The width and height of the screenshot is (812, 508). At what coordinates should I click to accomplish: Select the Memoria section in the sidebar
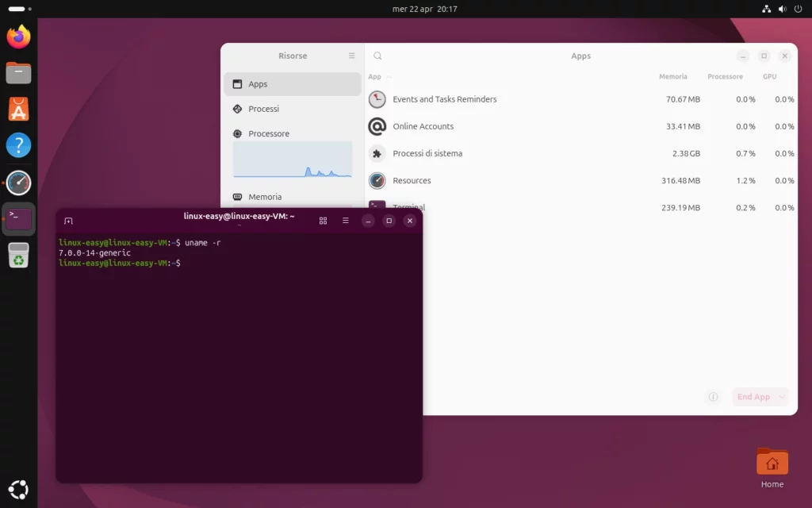coord(266,196)
